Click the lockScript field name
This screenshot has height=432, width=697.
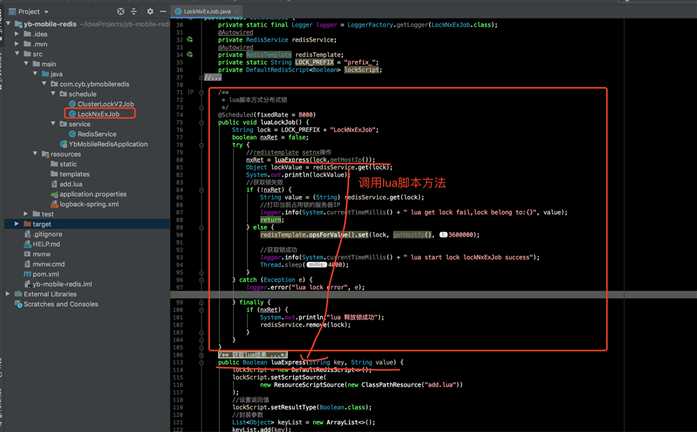362,69
